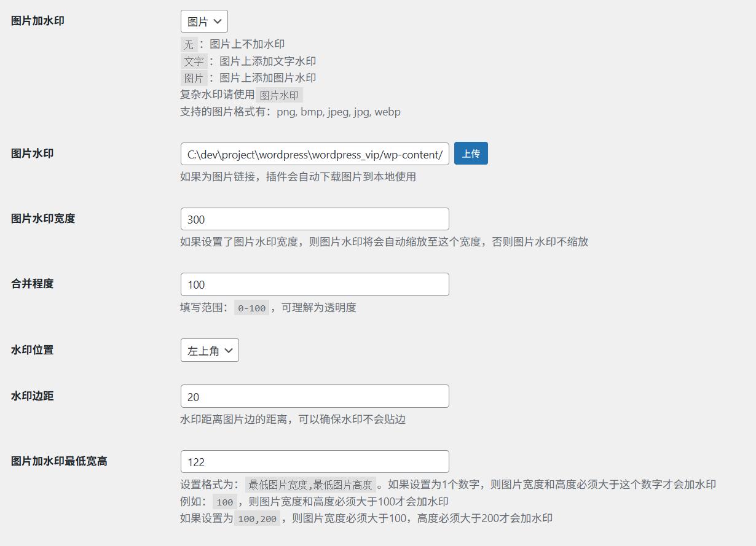Click the 图片加水印 setting label
This screenshot has height=546, width=756.
pos(37,21)
